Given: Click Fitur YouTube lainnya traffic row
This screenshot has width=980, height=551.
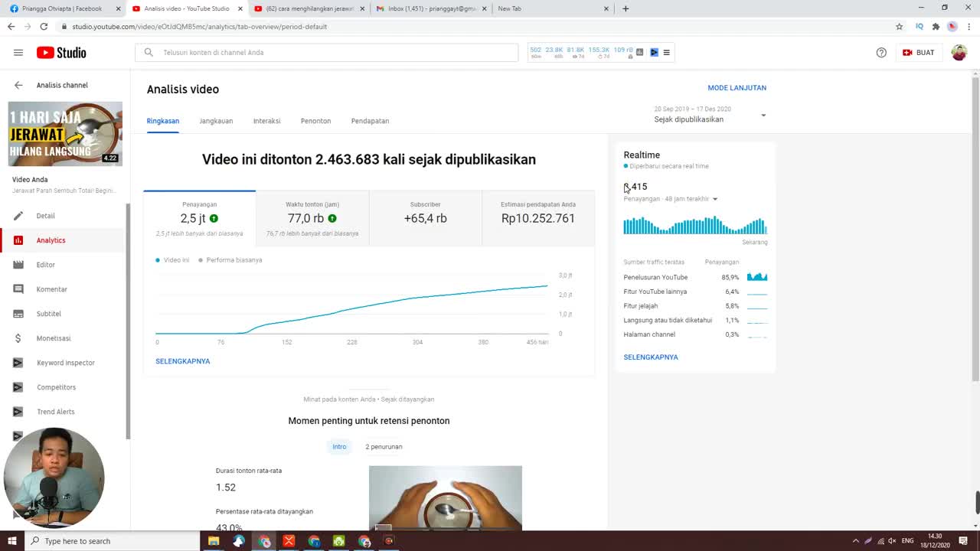Looking at the screenshot, I should pos(695,292).
